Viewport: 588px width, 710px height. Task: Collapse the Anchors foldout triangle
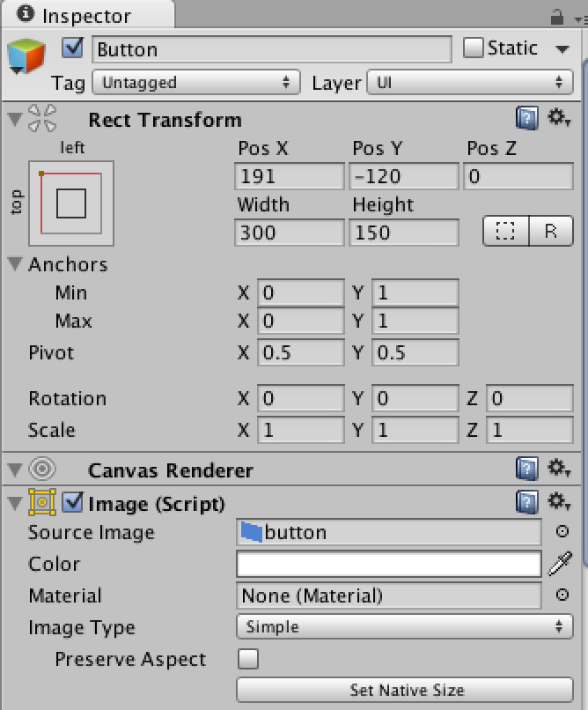[15, 263]
